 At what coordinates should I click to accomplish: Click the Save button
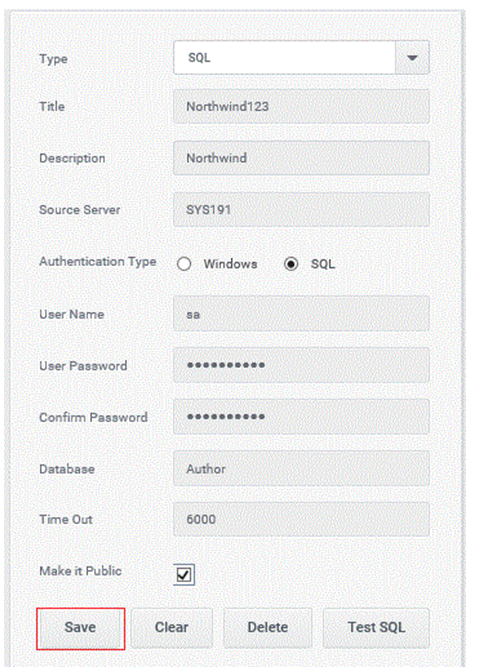click(x=81, y=628)
